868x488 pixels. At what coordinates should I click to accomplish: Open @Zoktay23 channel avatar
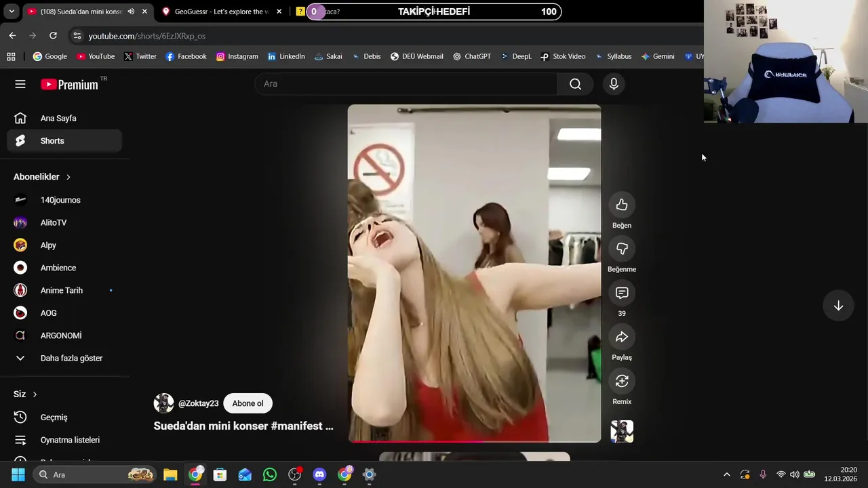163,403
